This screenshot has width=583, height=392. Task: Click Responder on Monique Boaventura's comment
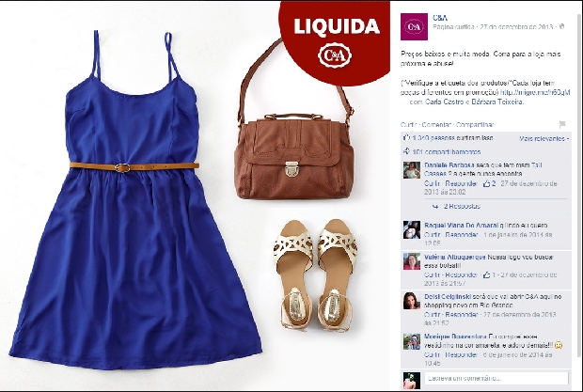[462, 354]
